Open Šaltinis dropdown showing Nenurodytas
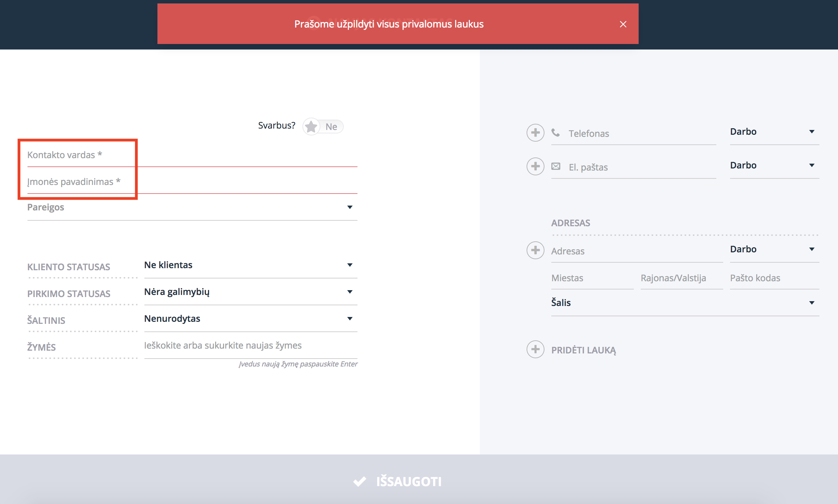Image resolution: width=838 pixels, height=504 pixels. pos(251,319)
